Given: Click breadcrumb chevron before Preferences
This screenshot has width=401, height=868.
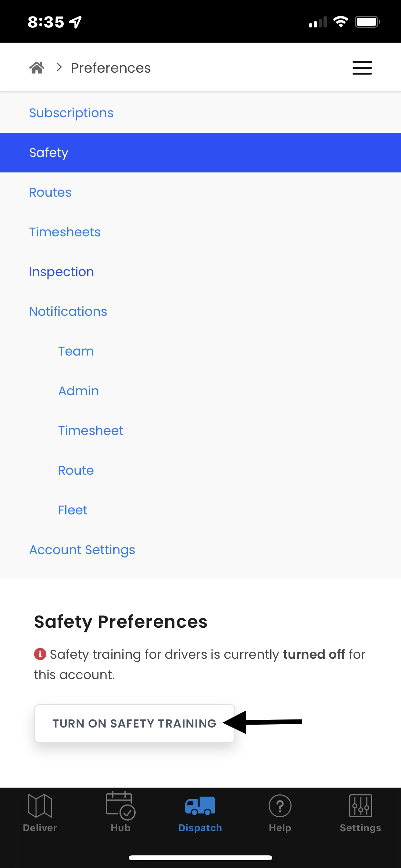Looking at the screenshot, I should coord(59,67).
